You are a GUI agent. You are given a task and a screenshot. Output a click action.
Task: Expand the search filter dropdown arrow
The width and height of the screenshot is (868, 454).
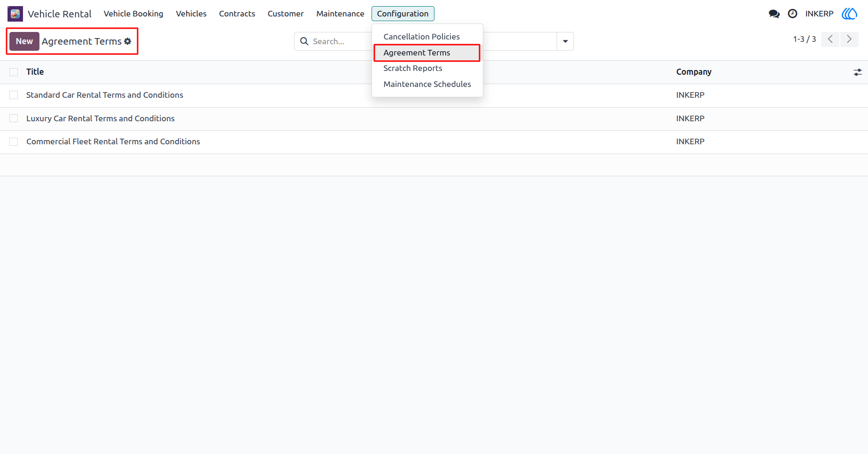tap(565, 41)
